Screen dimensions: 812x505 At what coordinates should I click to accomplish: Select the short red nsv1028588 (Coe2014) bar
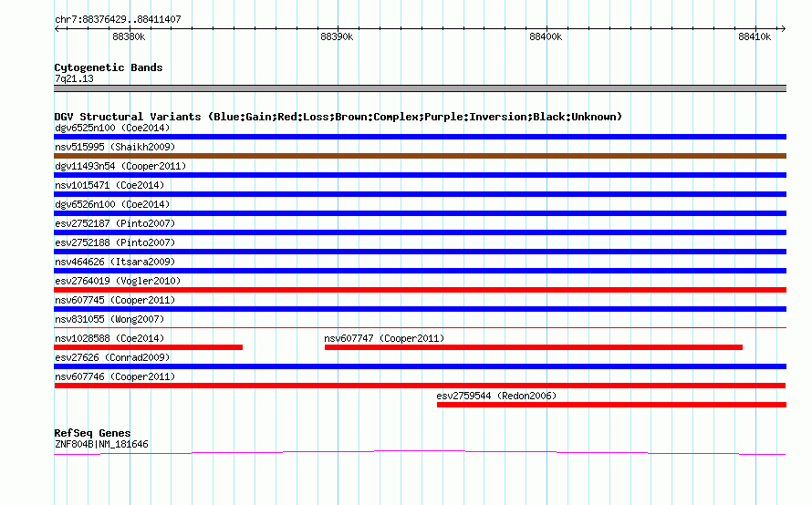[148, 347]
